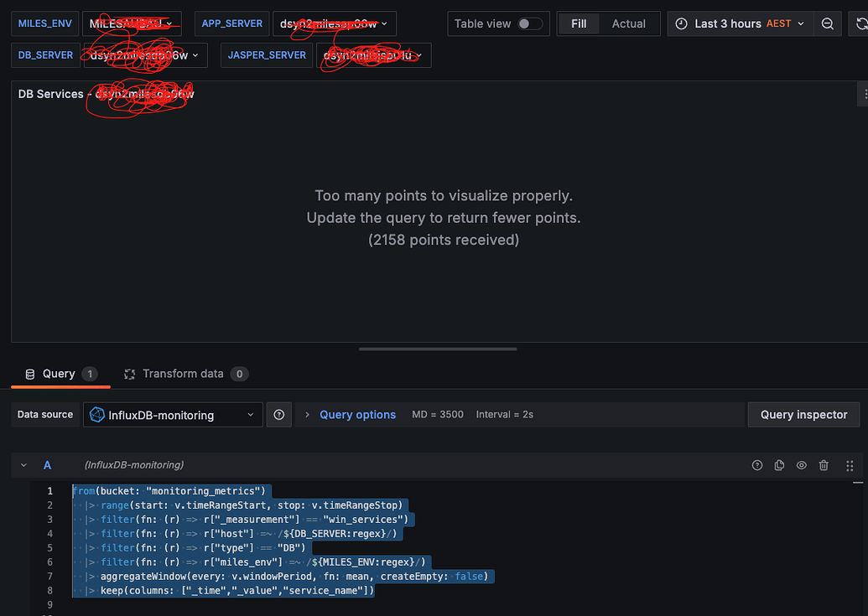The height and width of the screenshot is (616, 868).
Task: Delete query A with the trash icon
Action: tap(824, 465)
